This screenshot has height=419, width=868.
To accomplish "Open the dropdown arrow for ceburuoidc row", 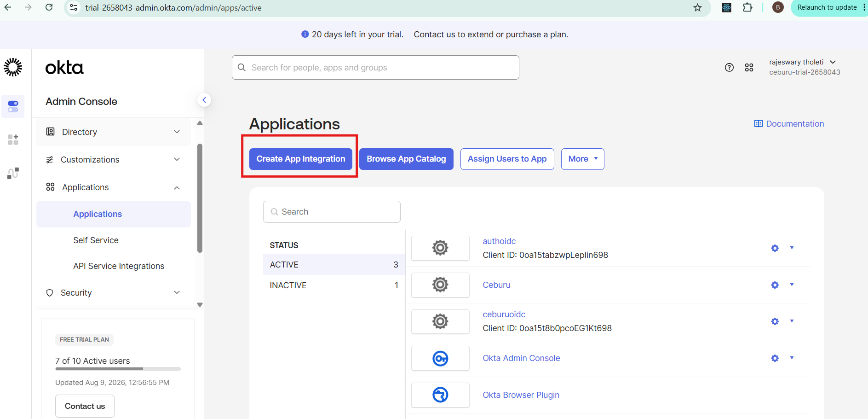I will (792, 321).
